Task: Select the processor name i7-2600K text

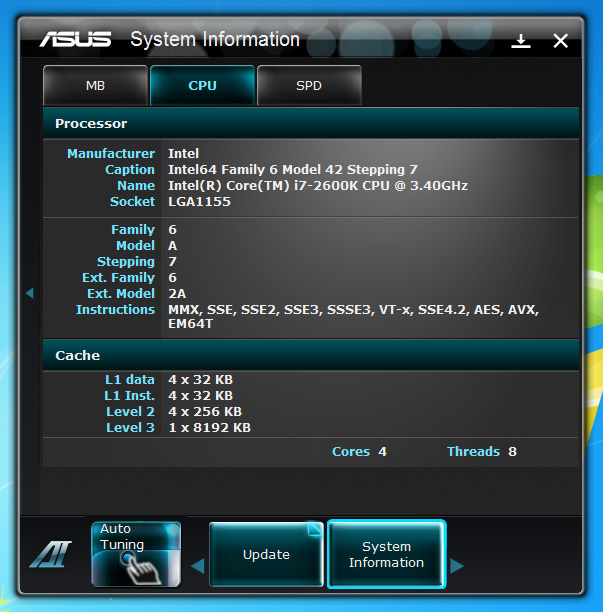Action: (x=318, y=186)
